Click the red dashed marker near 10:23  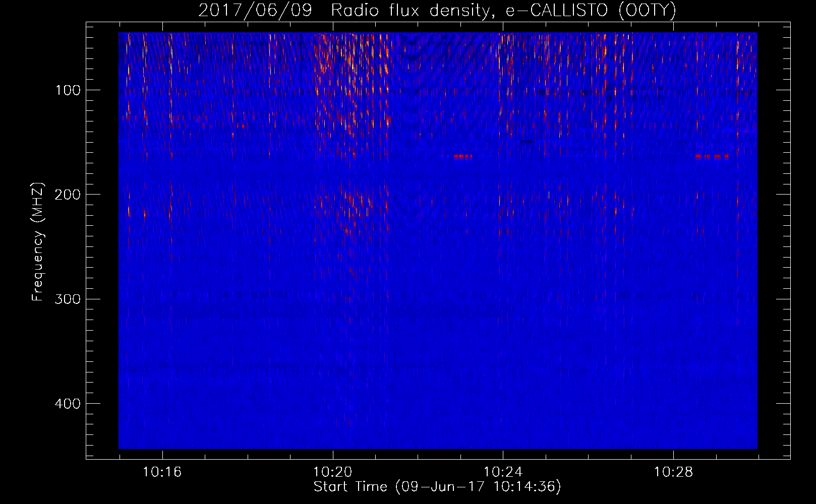(463, 156)
